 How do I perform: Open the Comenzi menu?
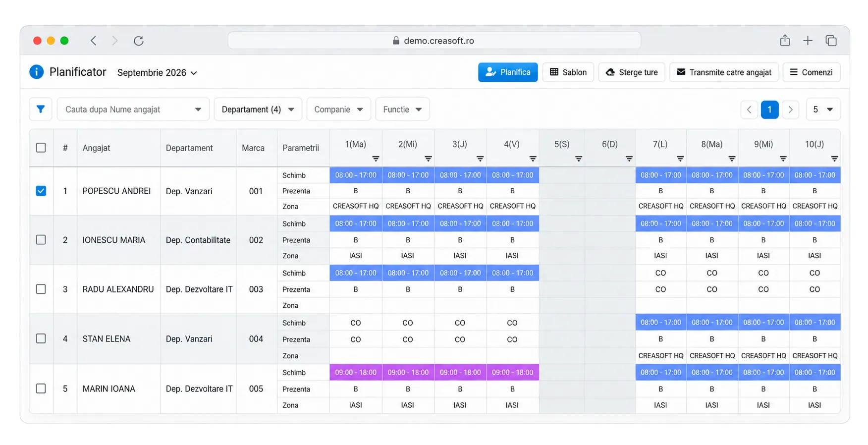point(811,72)
